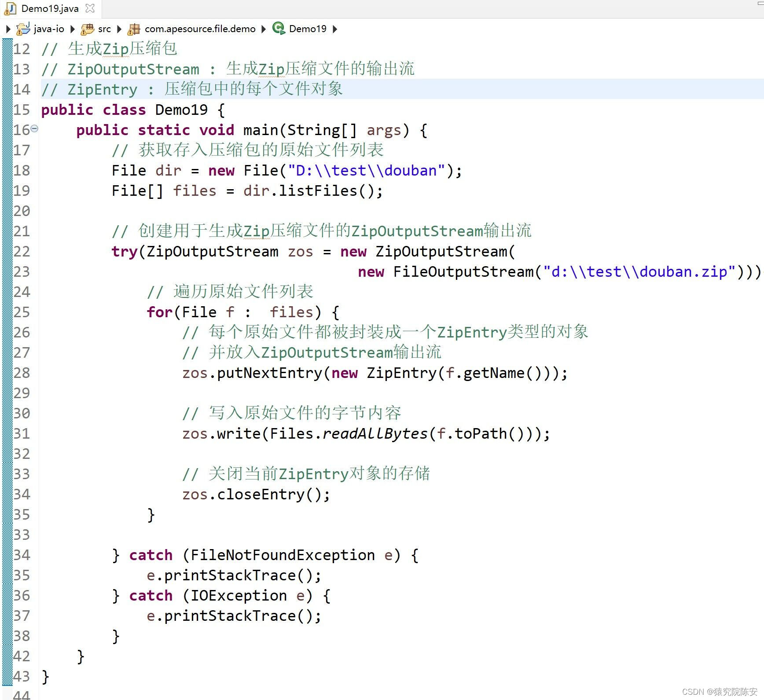The image size is (764, 700).
Task: Click the java-io project icon in breadcrumb
Action: tap(23, 29)
